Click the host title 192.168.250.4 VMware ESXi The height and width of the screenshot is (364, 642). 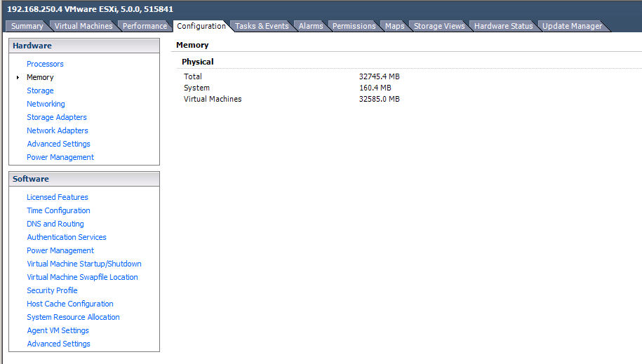pos(90,9)
